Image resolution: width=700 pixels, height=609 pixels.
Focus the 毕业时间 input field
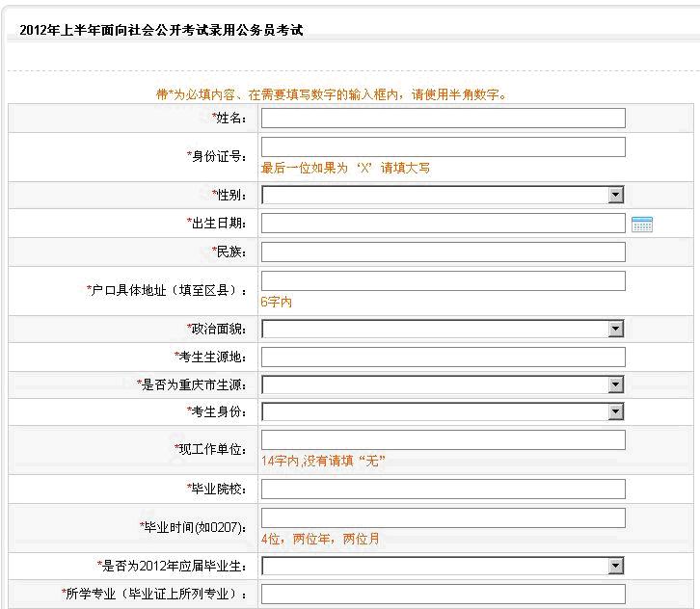coord(444,518)
